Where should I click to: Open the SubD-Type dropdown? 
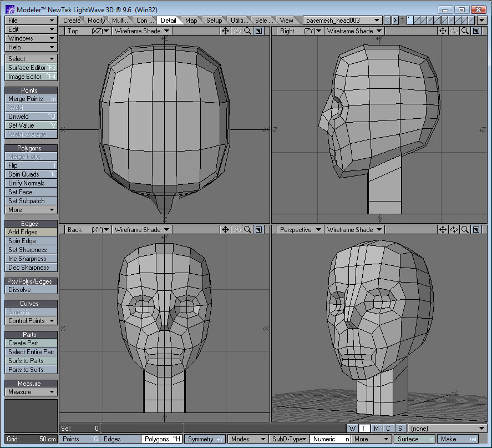(288, 439)
